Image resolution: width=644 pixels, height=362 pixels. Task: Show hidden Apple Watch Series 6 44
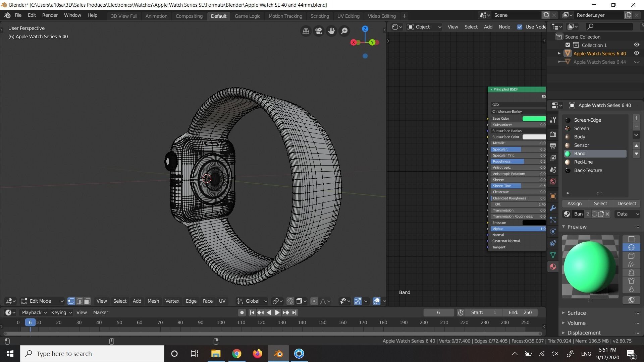coord(636,62)
